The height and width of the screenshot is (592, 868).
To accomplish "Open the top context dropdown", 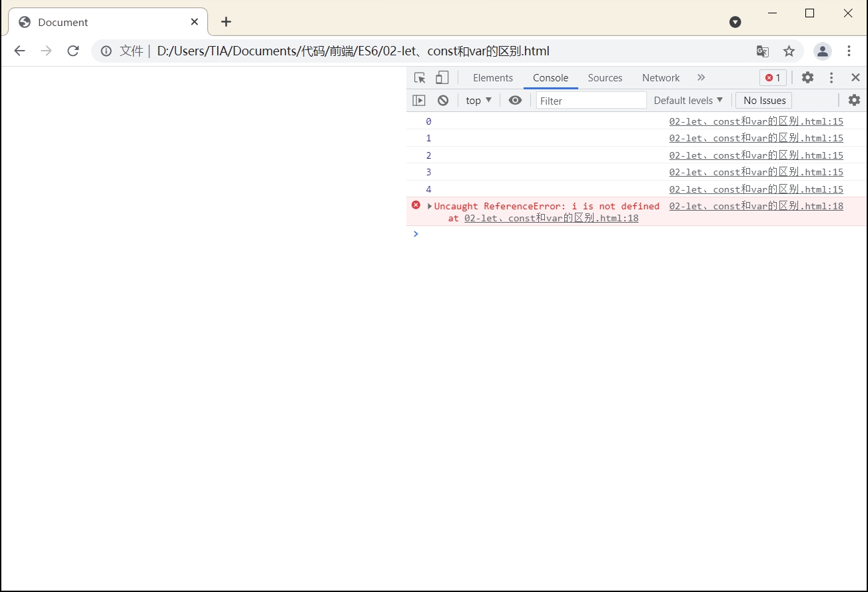I will point(478,101).
